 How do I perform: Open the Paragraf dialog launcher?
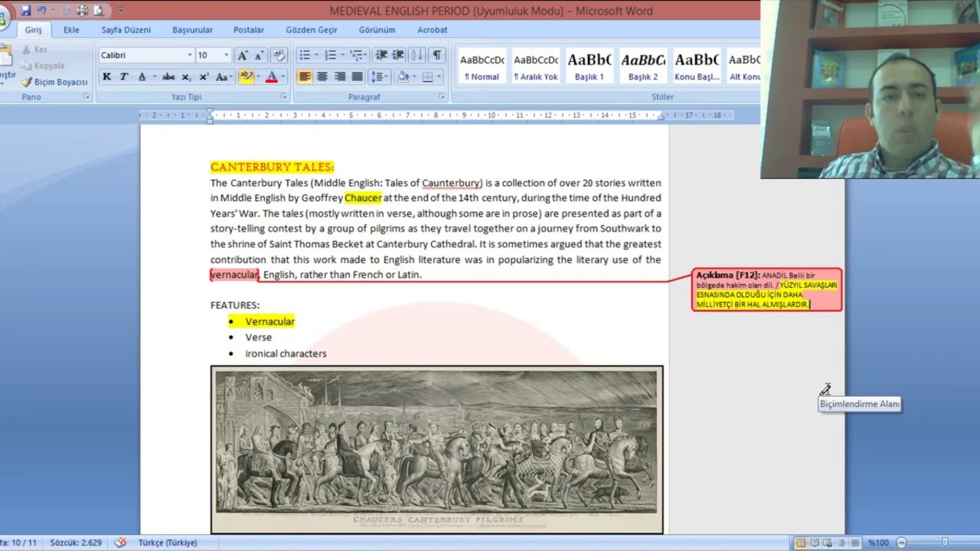point(442,97)
